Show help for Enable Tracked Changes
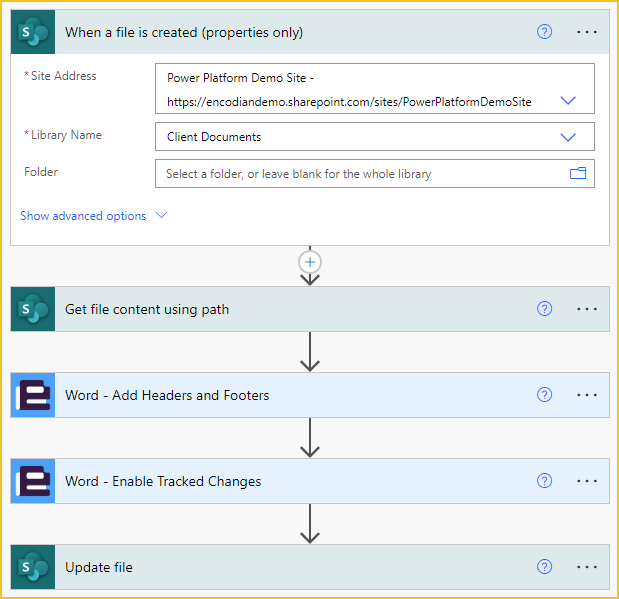The width and height of the screenshot is (619, 599). click(x=544, y=481)
